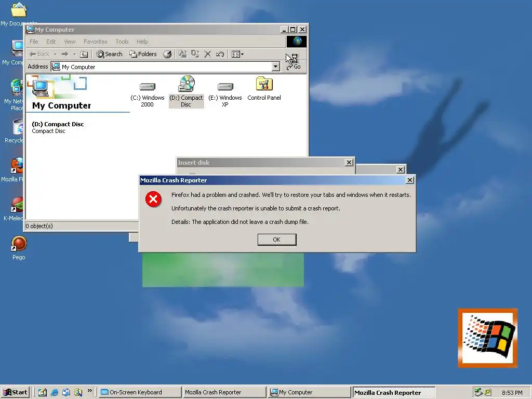532x399 pixels.
Task: Close the Mozilla Crash Reporter dialog
Action: (x=410, y=180)
